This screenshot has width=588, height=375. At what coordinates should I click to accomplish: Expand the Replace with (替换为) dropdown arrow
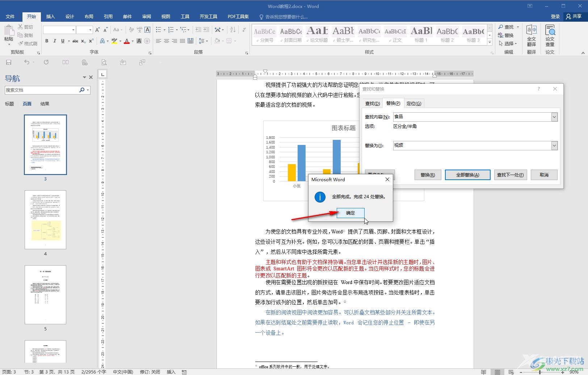pyautogui.click(x=554, y=145)
